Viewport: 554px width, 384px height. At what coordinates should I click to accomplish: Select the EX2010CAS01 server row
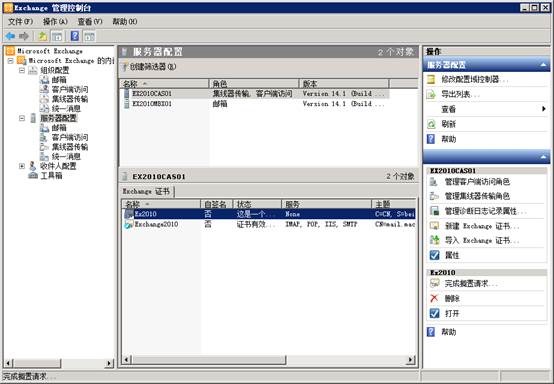(x=255, y=94)
